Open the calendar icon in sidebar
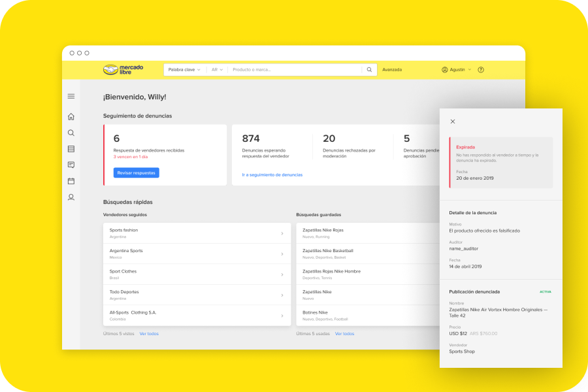This screenshot has width=588, height=392. pyautogui.click(x=71, y=181)
